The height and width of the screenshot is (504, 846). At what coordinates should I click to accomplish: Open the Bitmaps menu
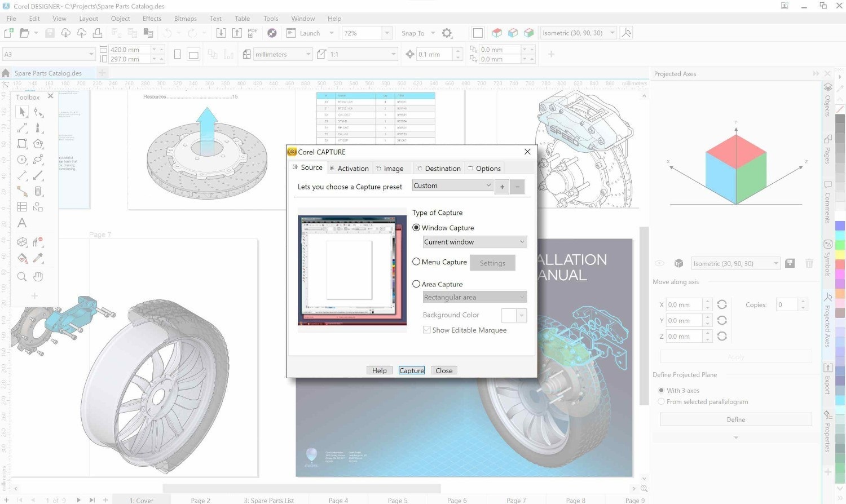click(x=186, y=19)
